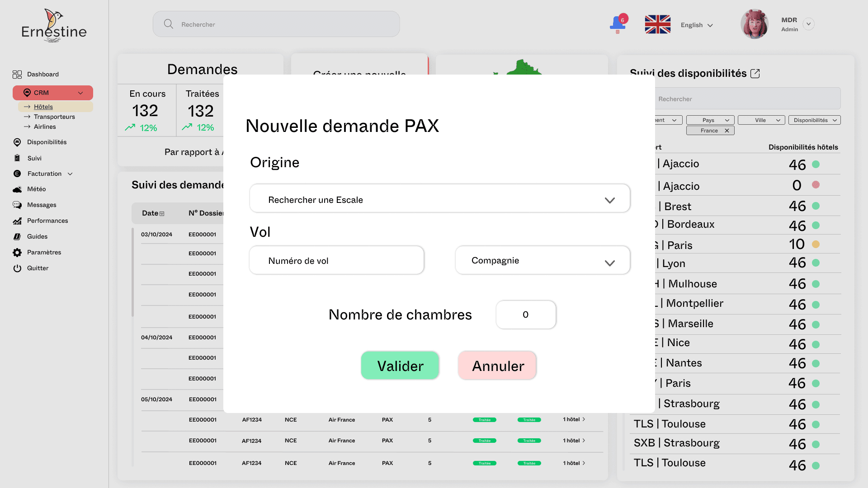Click the Paramètres gear icon
Image resolution: width=868 pixels, height=488 pixels.
(x=17, y=253)
